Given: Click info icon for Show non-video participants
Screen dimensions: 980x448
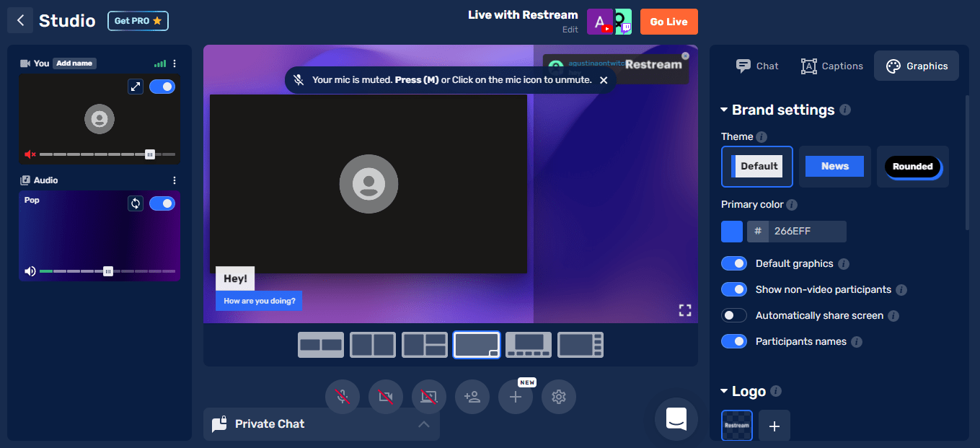Looking at the screenshot, I should click(x=901, y=290).
